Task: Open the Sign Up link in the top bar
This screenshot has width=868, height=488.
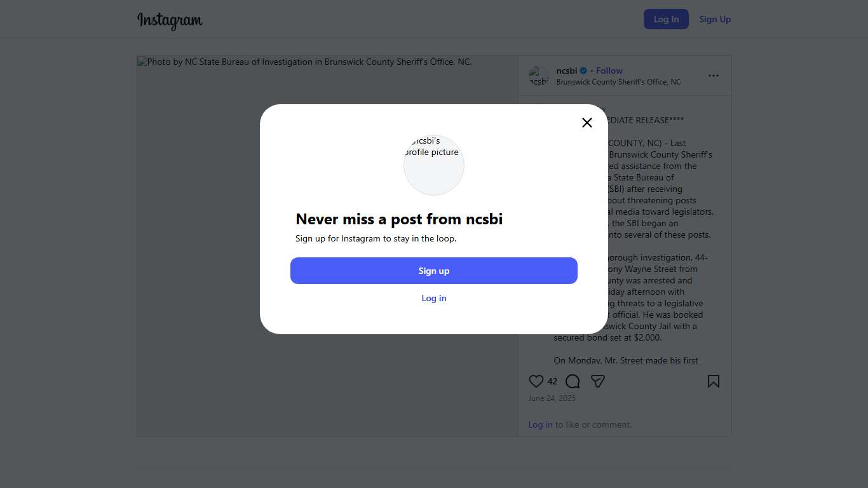Action: (715, 19)
